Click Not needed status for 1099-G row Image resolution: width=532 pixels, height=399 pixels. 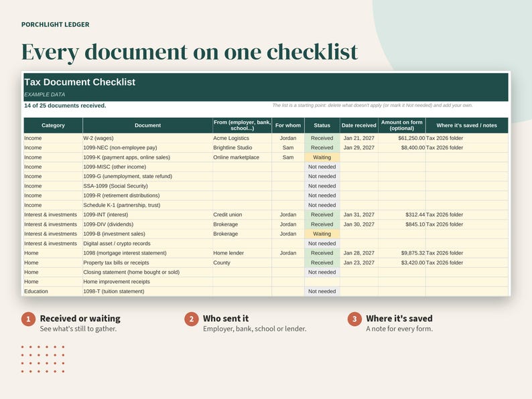322,176
